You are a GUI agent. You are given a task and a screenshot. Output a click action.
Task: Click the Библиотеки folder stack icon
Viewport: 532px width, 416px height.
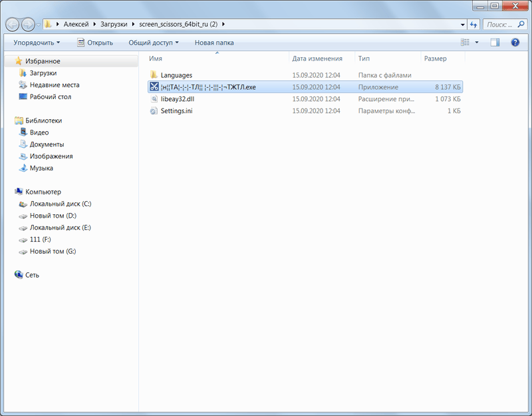tap(19, 120)
